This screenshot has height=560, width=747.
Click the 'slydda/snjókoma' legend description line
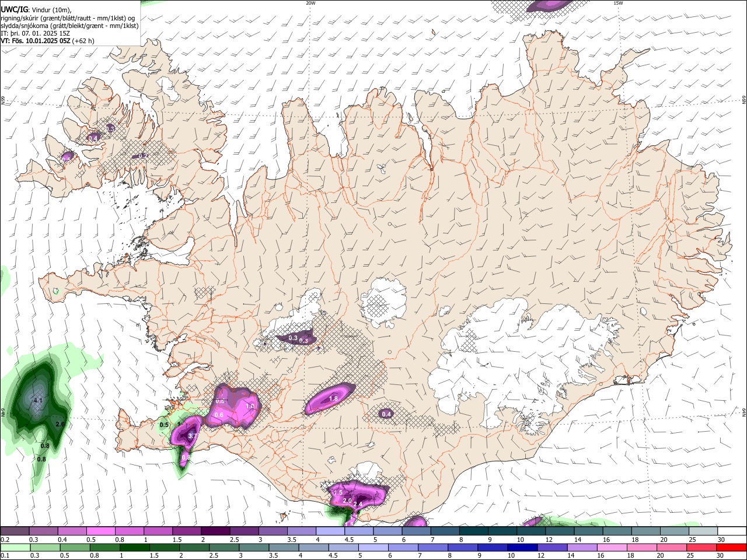(x=69, y=26)
